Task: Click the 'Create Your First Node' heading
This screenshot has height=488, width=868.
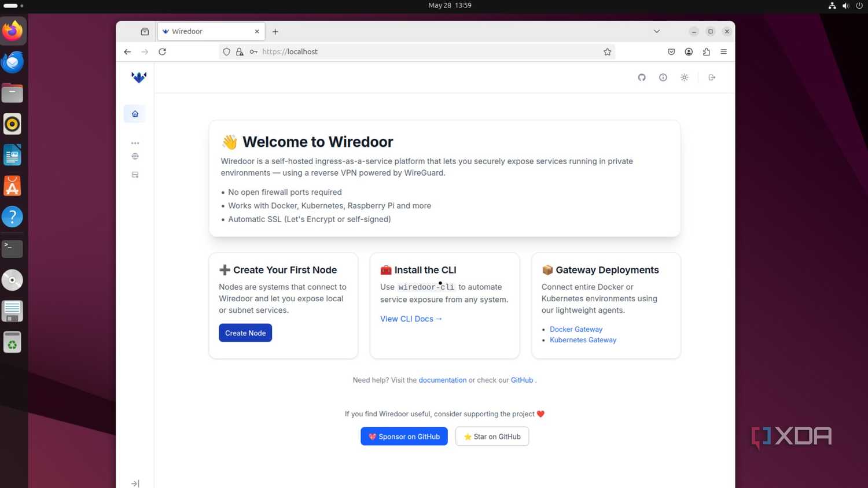Action: 285,270
